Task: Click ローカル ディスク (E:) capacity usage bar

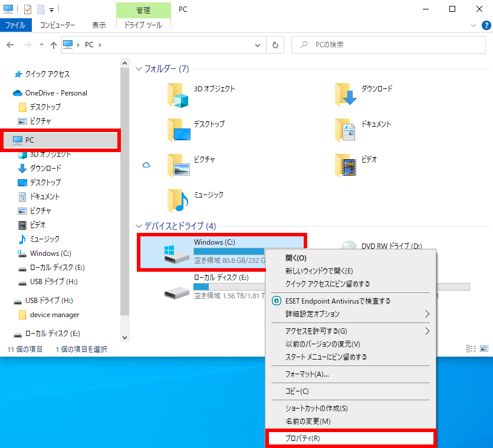Action: [x=229, y=286]
